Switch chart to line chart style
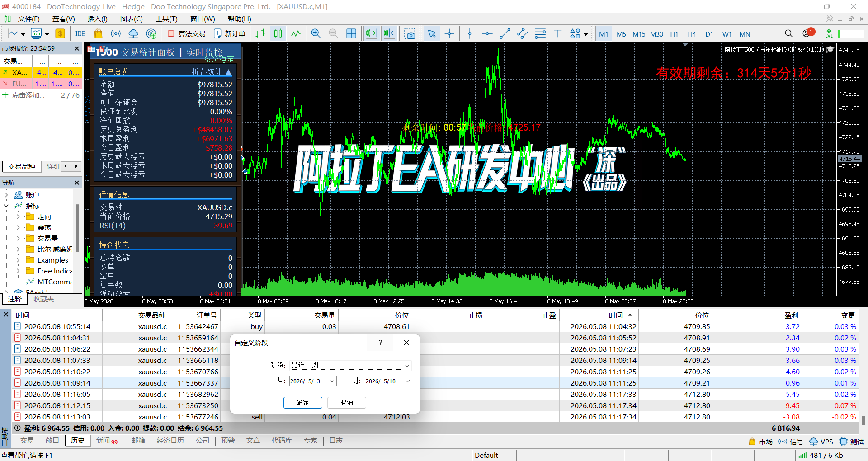868x461 pixels. coord(296,34)
